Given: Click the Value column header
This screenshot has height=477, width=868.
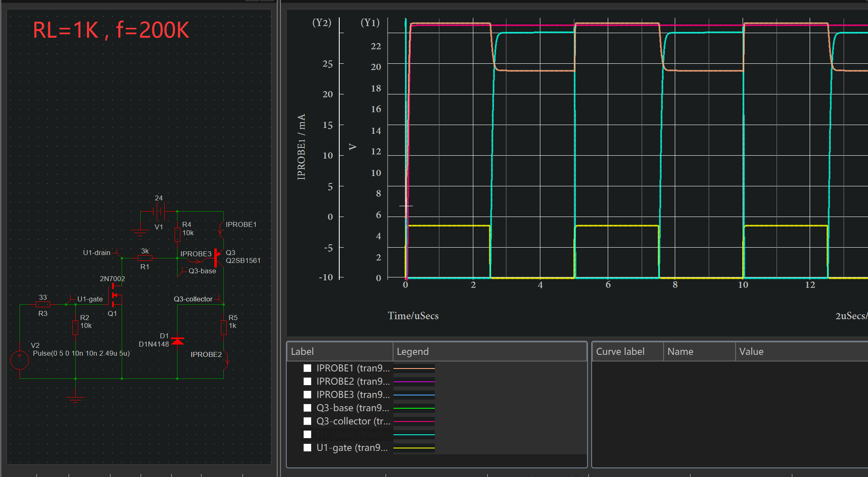Looking at the screenshot, I should [x=801, y=352].
